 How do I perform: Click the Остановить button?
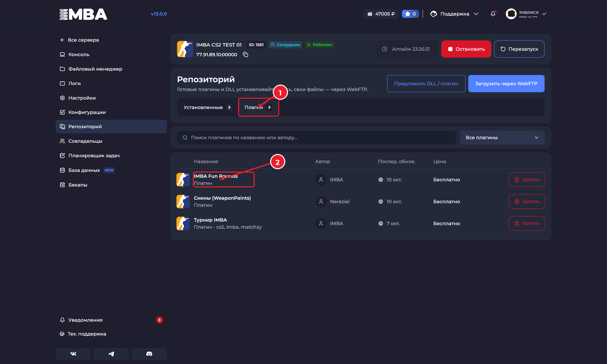466,49
